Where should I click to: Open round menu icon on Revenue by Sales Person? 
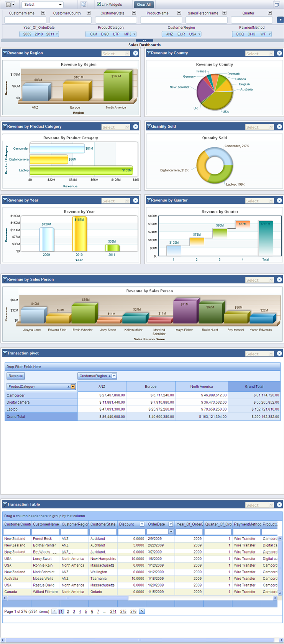tap(279, 280)
